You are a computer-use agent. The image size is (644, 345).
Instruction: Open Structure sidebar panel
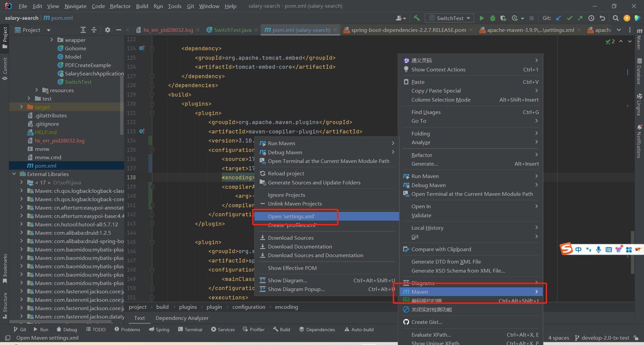point(5,305)
